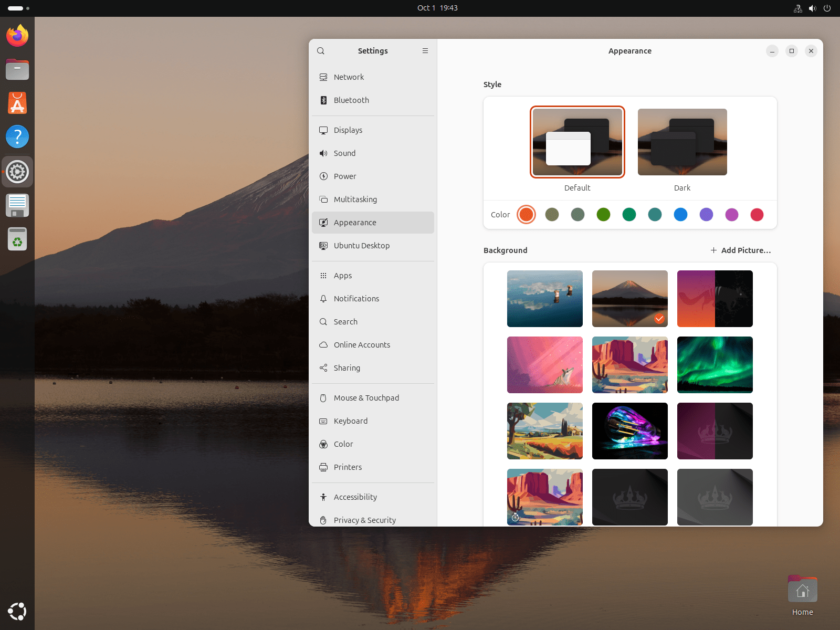Pick the purple accent color
Viewport: 840px width, 630px height.
706,215
